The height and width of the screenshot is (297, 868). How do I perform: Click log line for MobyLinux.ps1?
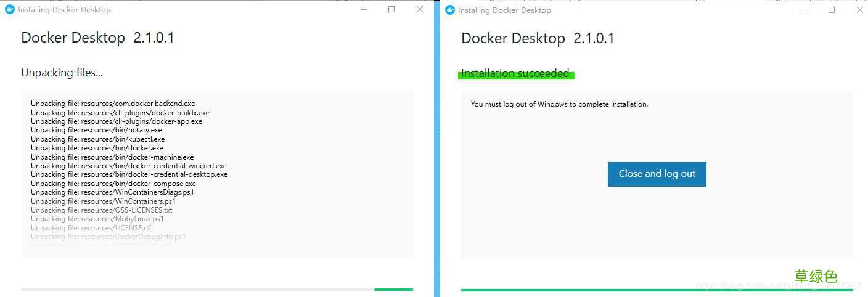(x=97, y=219)
